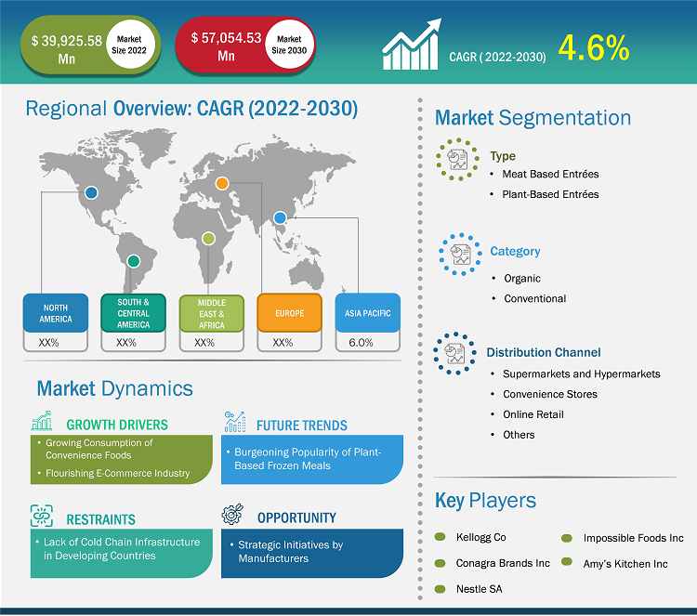Click the OPPORTUNITY heading
The image size is (697, 616).
(296, 518)
